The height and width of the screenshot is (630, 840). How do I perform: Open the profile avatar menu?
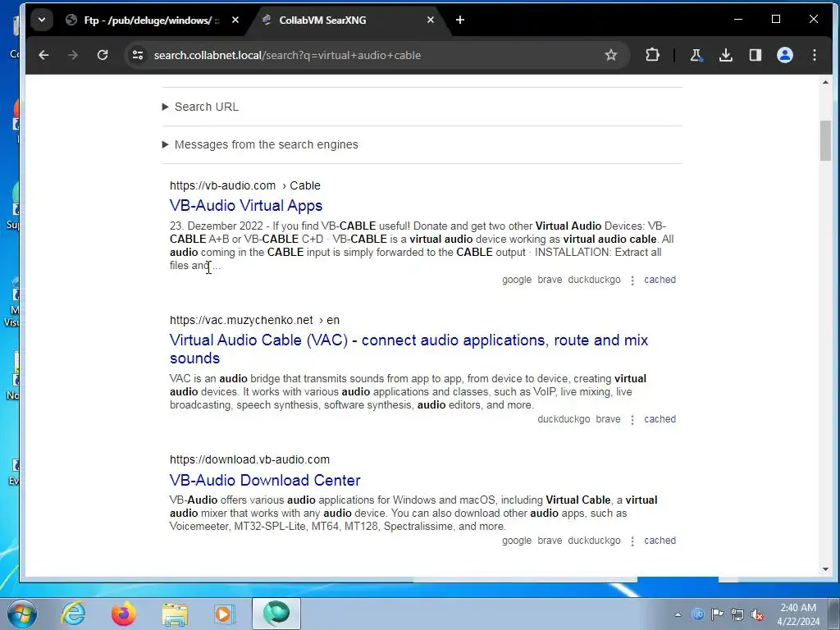pyautogui.click(x=785, y=55)
